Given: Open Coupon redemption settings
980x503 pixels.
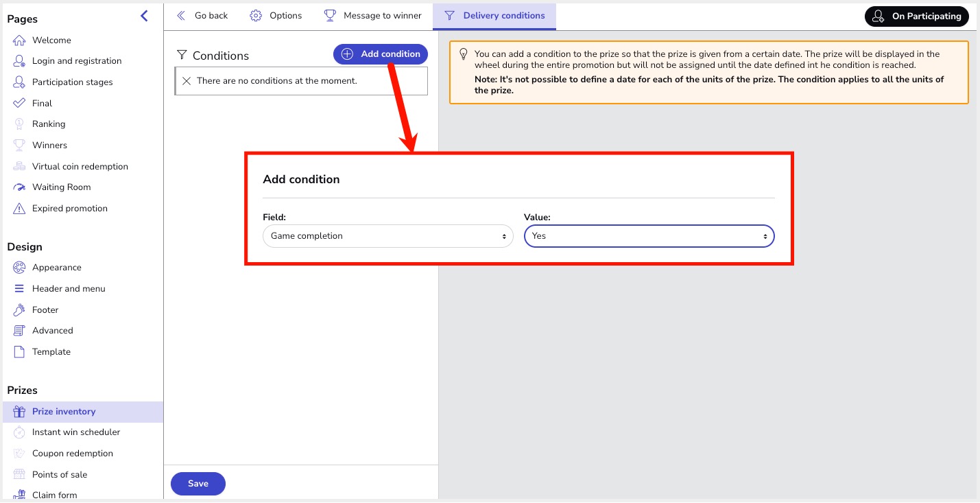Looking at the screenshot, I should tap(73, 454).
